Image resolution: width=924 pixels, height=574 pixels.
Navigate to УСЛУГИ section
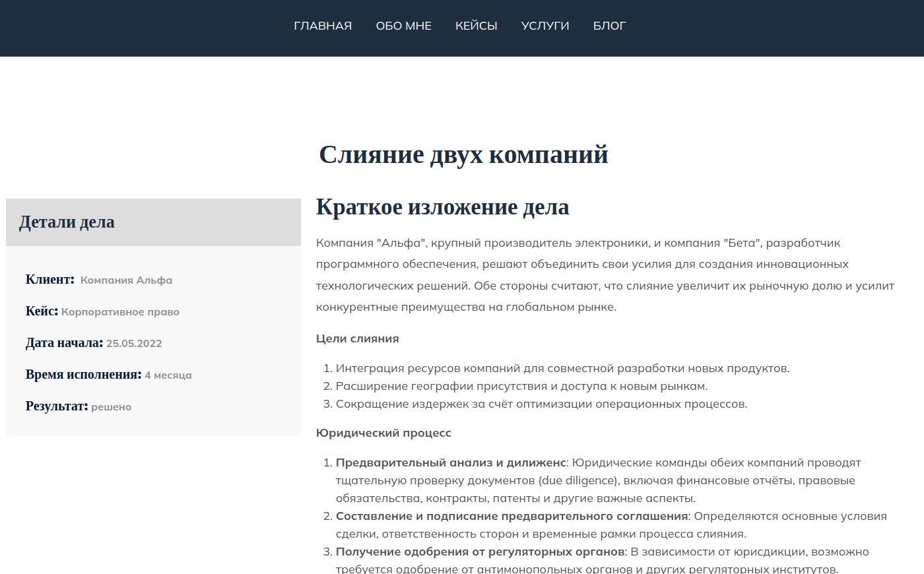tap(545, 26)
